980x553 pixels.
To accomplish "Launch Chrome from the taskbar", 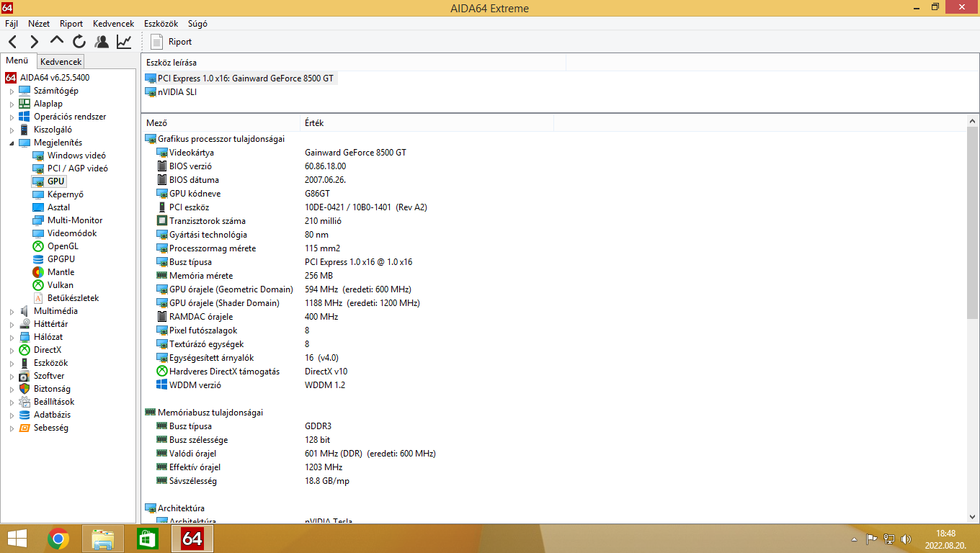I will (x=58, y=539).
